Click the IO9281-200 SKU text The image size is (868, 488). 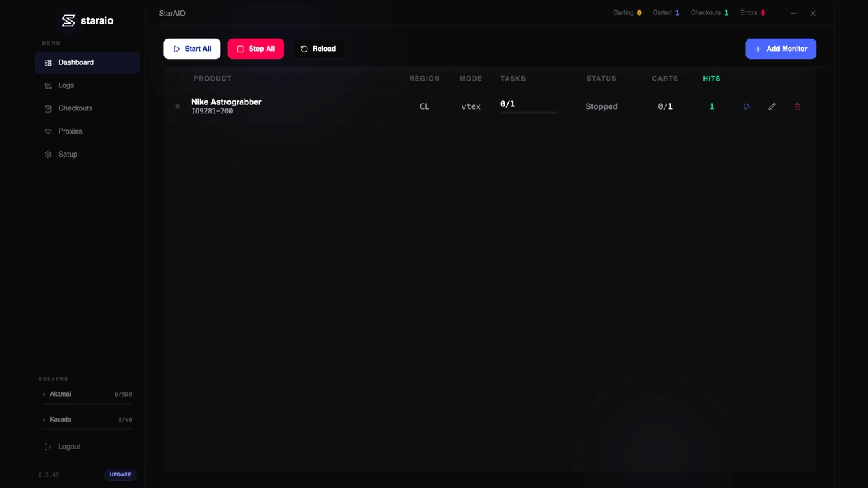[212, 111]
